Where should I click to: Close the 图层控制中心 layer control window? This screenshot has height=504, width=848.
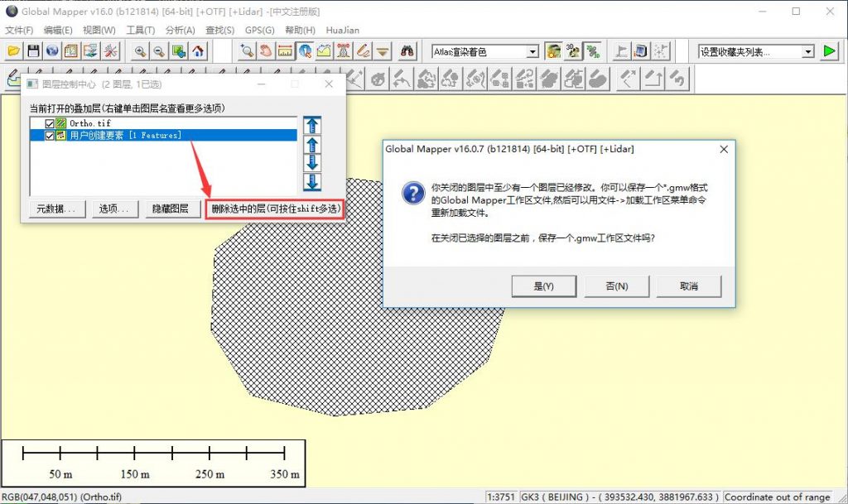pos(329,84)
